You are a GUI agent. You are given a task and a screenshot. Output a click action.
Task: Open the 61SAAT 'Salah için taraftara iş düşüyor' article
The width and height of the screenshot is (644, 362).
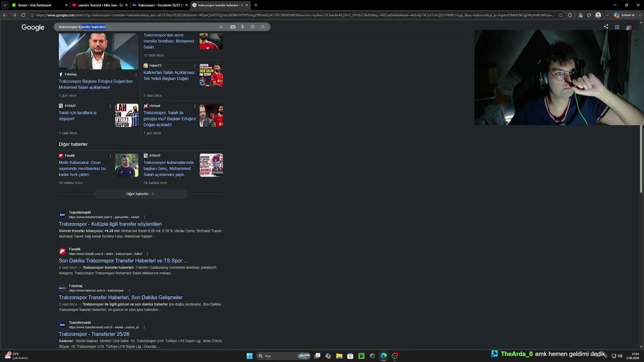[x=77, y=116]
